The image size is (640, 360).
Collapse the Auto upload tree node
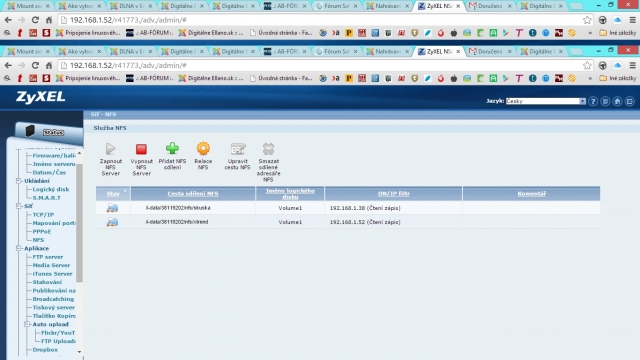click(x=27, y=324)
